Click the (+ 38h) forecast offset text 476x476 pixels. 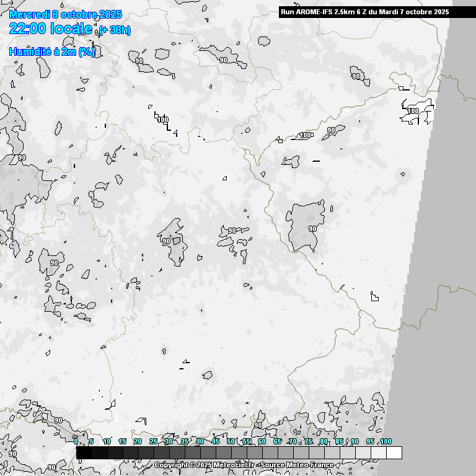(x=115, y=30)
